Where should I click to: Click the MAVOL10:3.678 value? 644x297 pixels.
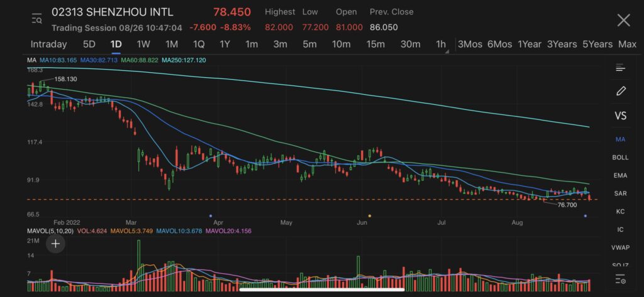179,231
